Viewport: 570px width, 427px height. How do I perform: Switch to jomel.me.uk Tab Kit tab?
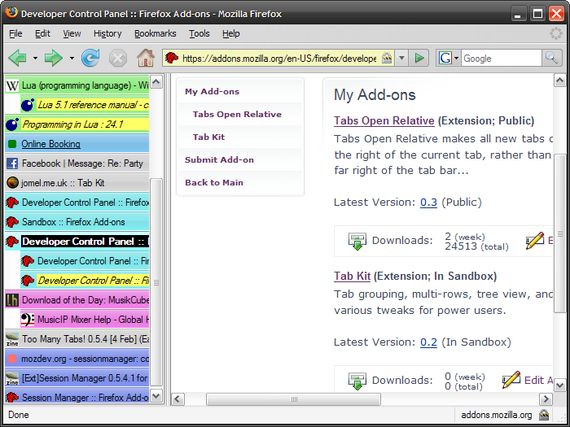point(77,183)
